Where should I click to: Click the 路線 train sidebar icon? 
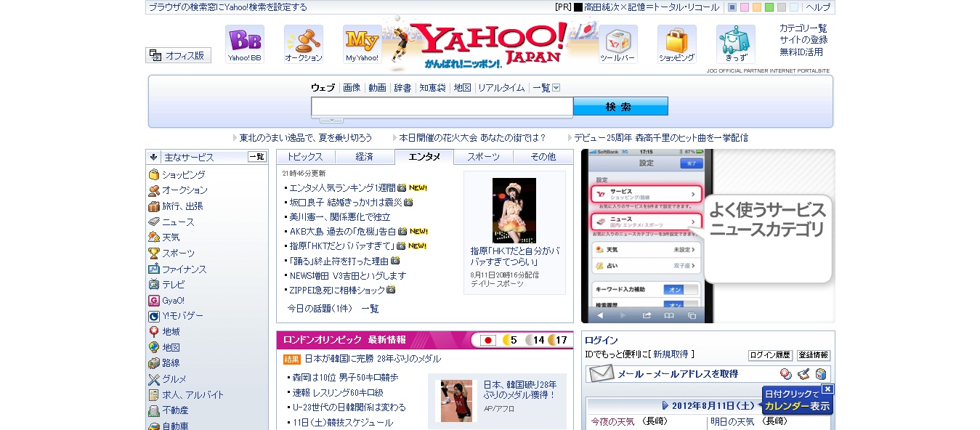(154, 363)
